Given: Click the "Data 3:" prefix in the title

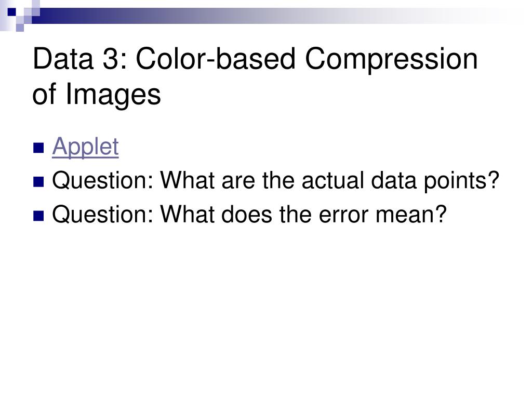Looking at the screenshot, I should coord(79,59).
